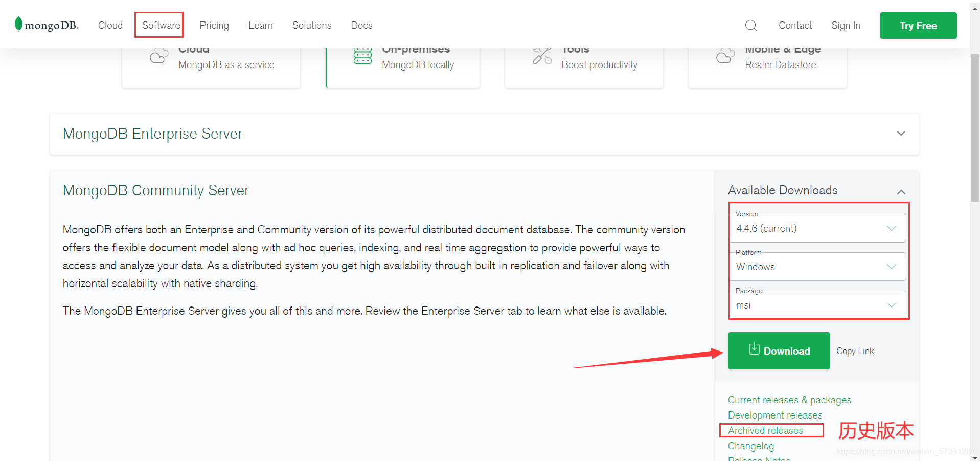Open the Learn menu

261,26
